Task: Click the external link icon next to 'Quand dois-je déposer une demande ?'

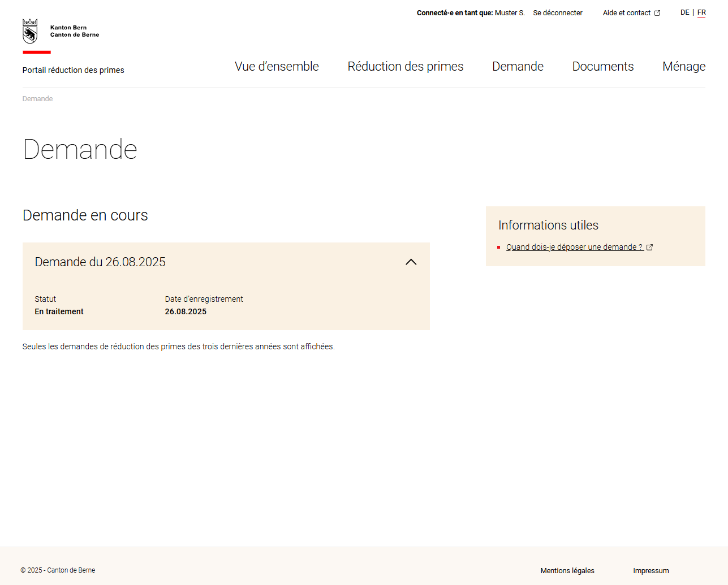Action: [650, 246]
